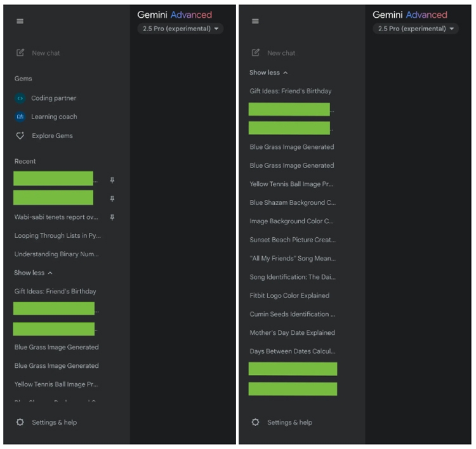The width and height of the screenshot is (476, 449).
Task: Open Mother's Day Date Explained chat
Action: [293, 332]
